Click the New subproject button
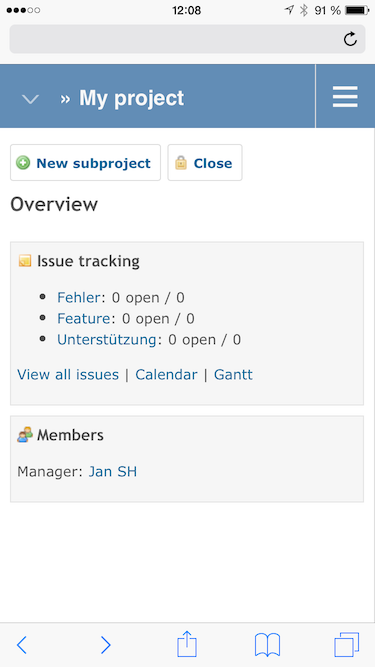This screenshot has width=375, height=667. click(85, 163)
